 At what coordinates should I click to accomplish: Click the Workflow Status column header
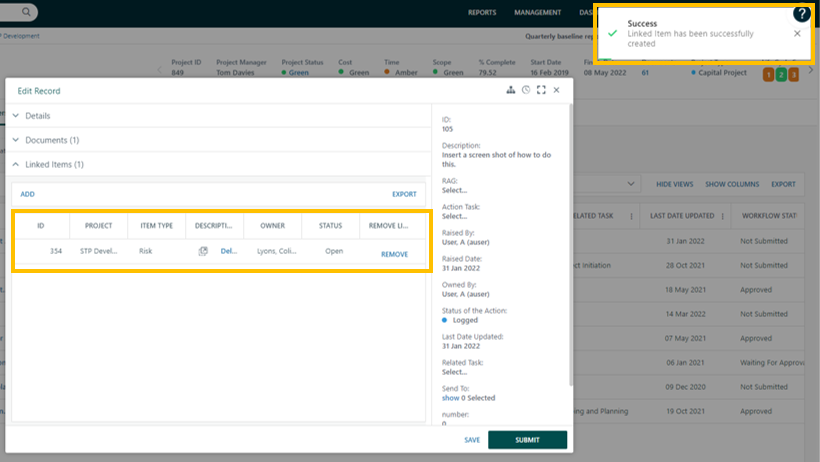(x=769, y=216)
